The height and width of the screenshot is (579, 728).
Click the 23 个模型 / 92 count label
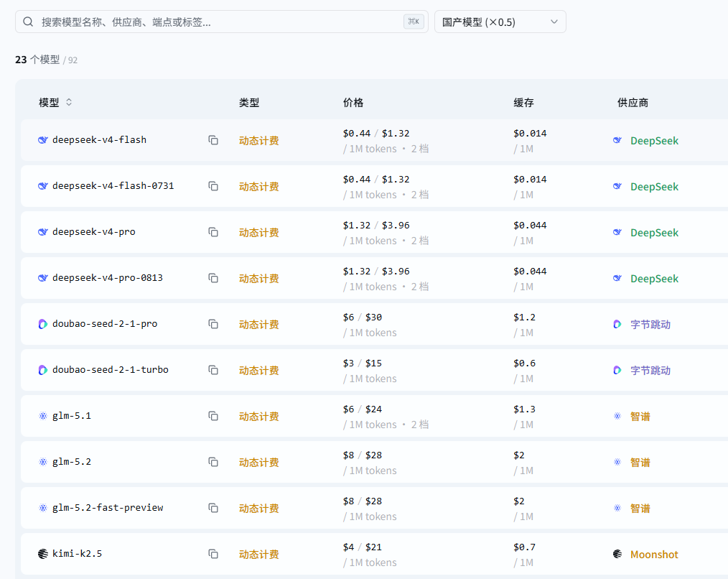47,60
